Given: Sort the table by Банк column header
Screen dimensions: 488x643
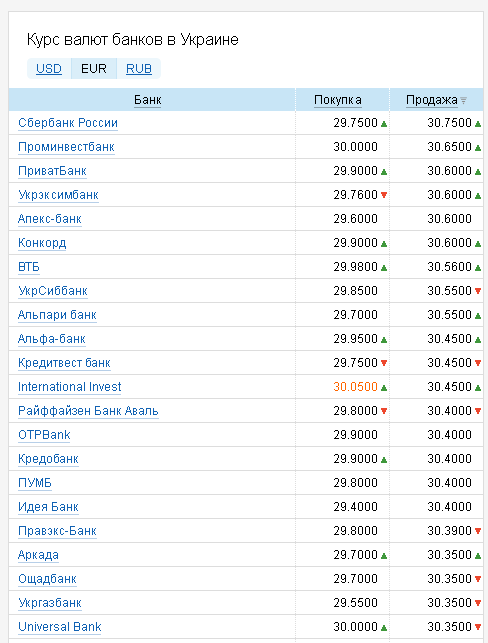Looking at the screenshot, I should [x=148, y=100].
